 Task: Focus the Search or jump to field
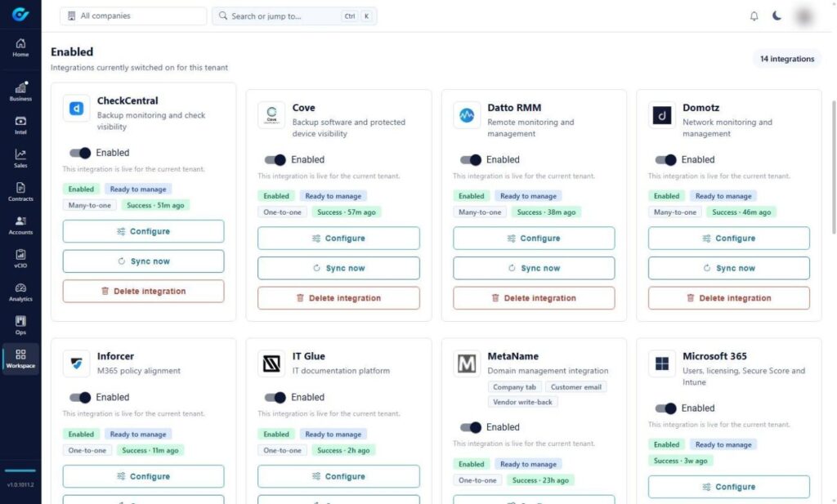(x=294, y=16)
